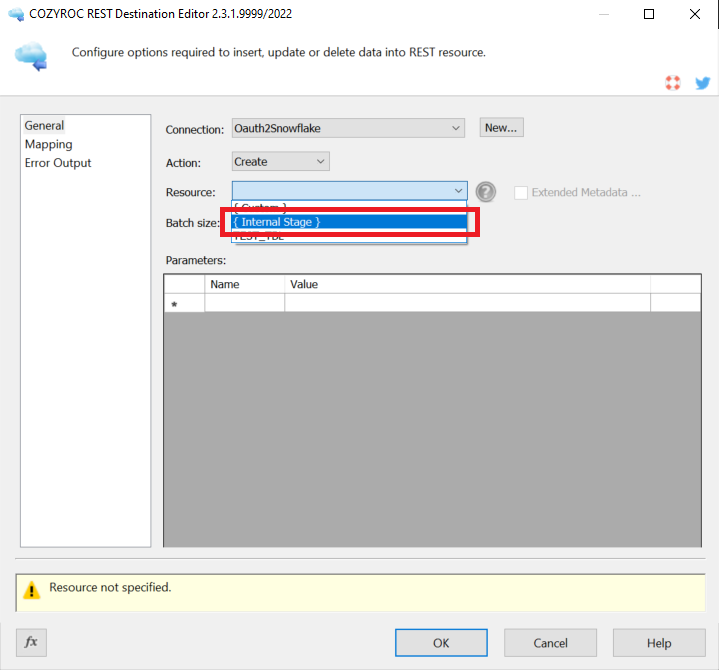Open the Action dropdown set to Create
The width and height of the screenshot is (719, 670).
click(281, 161)
